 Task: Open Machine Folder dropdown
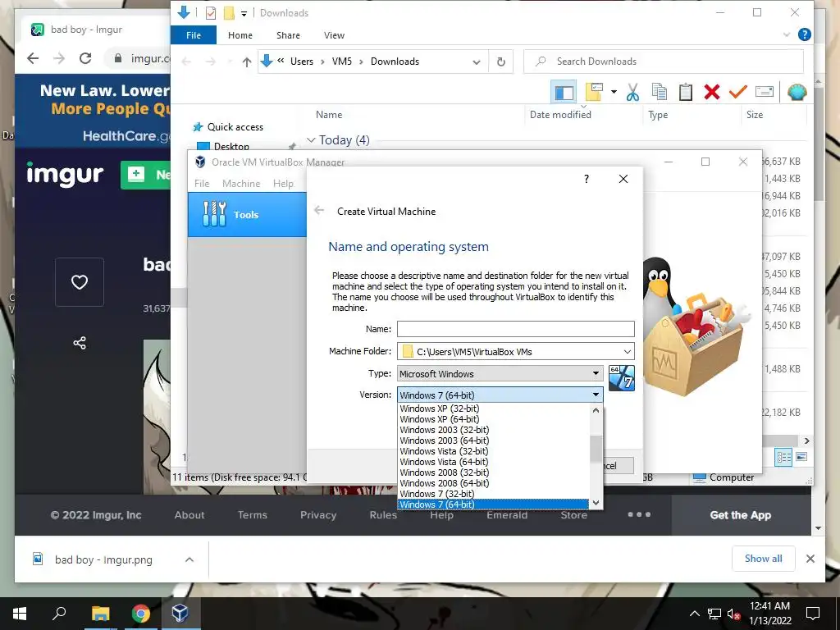(x=627, y=351)
